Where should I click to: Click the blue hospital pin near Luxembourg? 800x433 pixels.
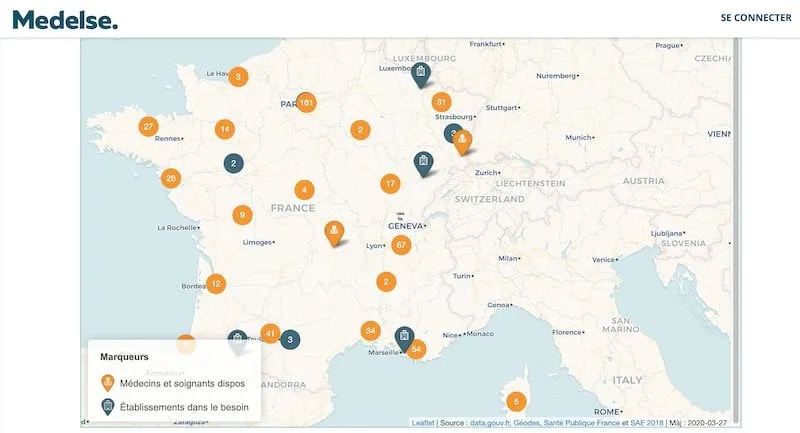point(421,73)
